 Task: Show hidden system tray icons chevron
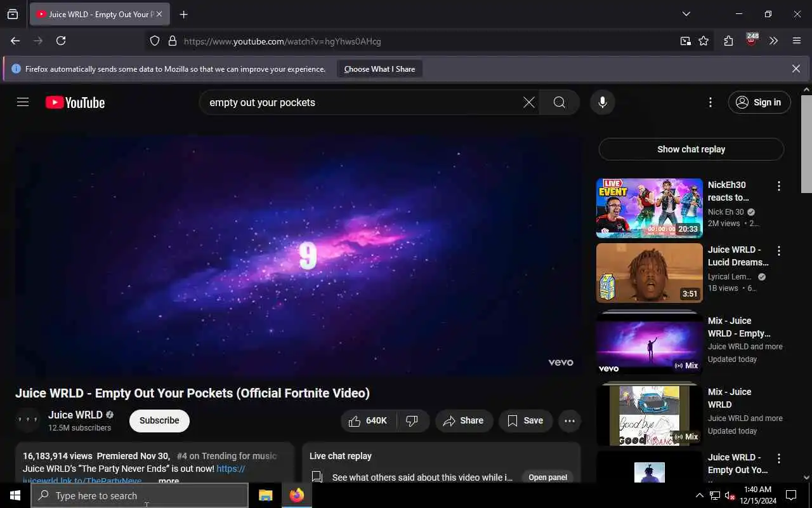[700, 495]
